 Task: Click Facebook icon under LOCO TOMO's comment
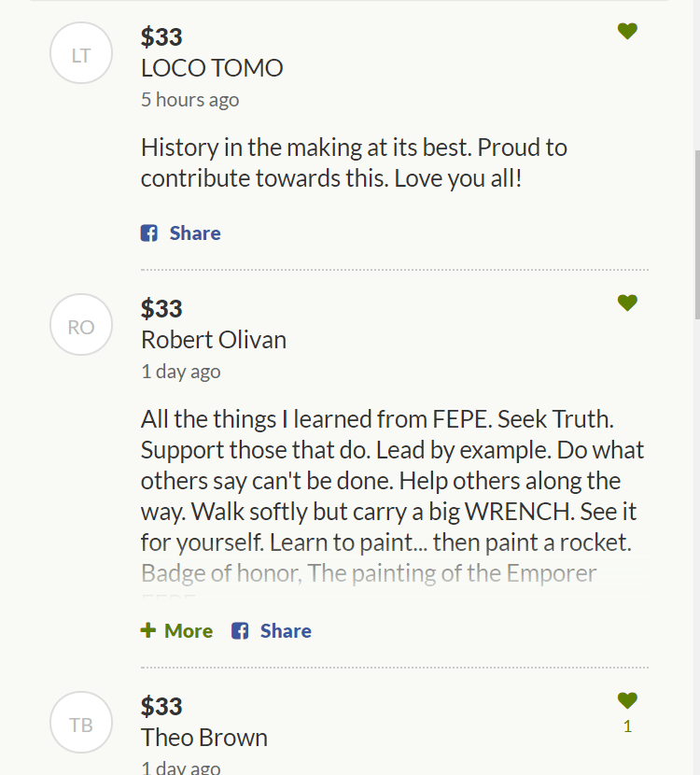point(149,233)
